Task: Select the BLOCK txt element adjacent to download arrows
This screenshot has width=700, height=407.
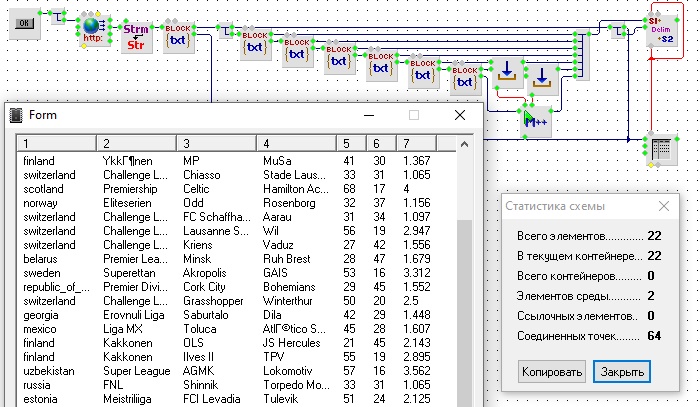Action: pos(465,80)
